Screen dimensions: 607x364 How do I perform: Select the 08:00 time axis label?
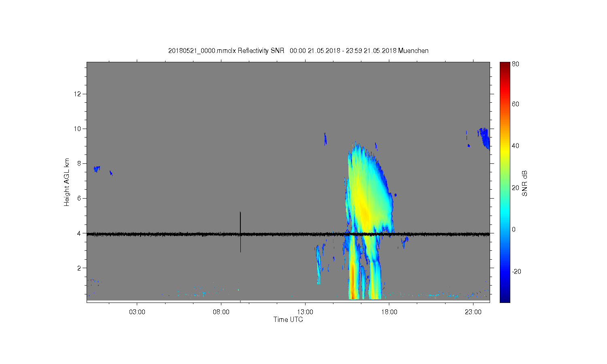221,312
